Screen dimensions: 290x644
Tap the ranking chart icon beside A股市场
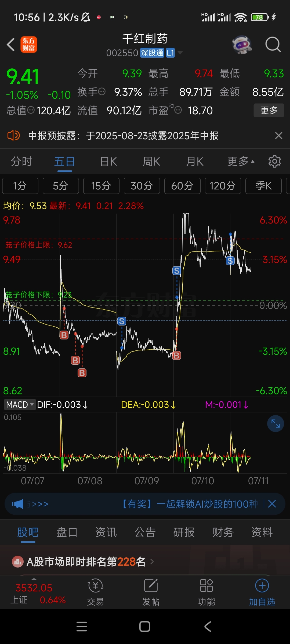point(18,561)
